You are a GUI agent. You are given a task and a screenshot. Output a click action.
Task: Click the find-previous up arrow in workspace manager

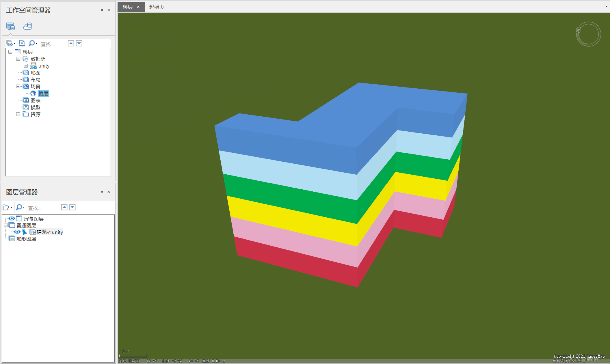click(71, 43)
